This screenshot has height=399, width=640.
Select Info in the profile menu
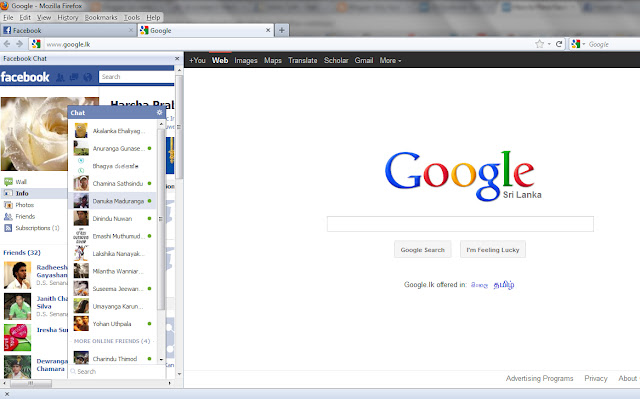click(x=34, y=193)
